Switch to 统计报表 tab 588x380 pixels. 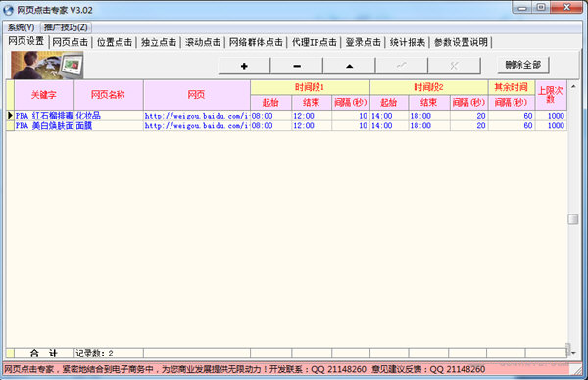coord(408,42)
